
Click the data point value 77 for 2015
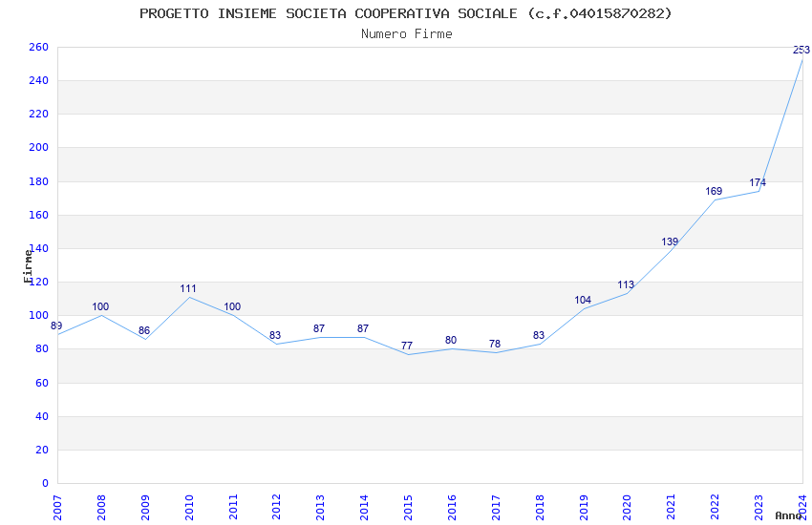407,346
